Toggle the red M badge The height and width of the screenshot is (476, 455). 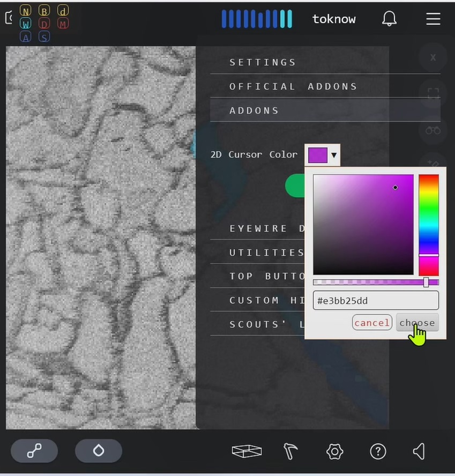pos(63,24)
